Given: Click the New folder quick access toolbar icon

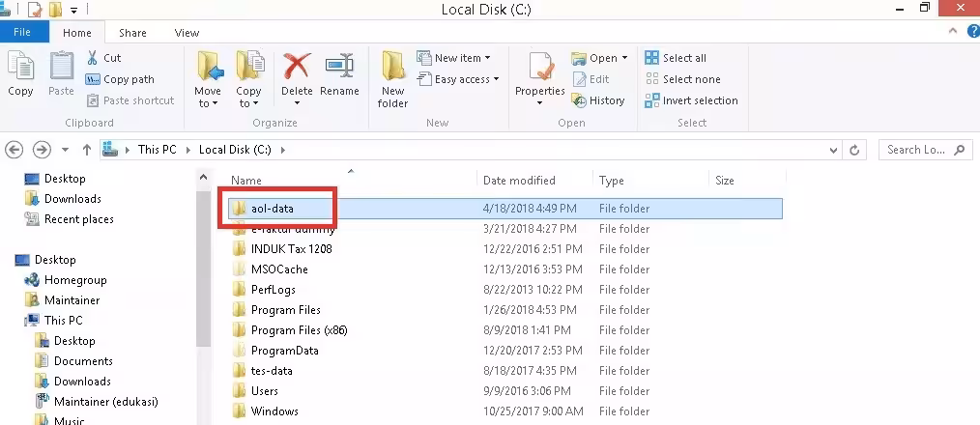Looking at the screenshot, I should (55, 10).
